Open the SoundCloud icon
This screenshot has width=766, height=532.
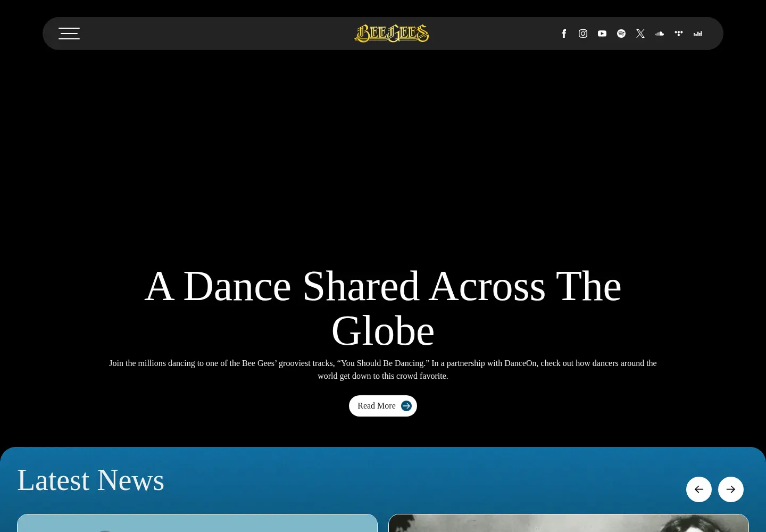(x=660, y=34)
